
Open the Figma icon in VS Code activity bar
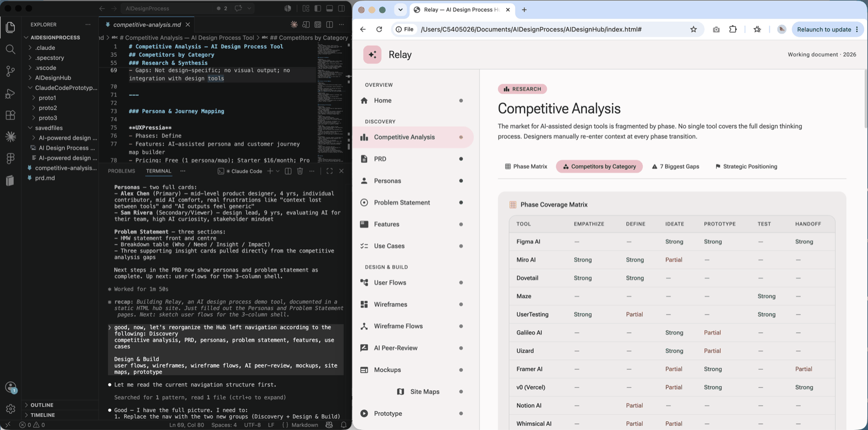pos(10,159)
